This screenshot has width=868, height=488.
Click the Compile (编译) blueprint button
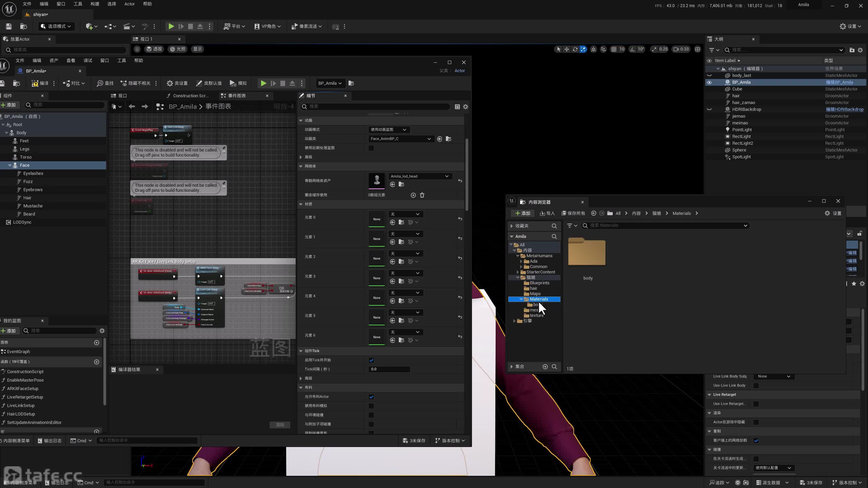[40, 83]
